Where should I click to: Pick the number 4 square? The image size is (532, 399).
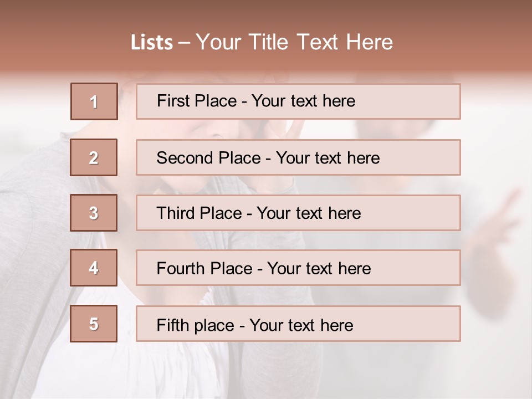tap(94, 268)
